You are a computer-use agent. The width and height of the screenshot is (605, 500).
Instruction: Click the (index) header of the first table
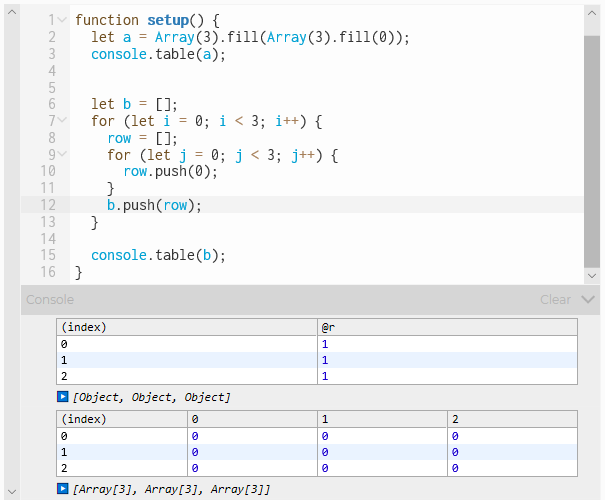point(187,327)
